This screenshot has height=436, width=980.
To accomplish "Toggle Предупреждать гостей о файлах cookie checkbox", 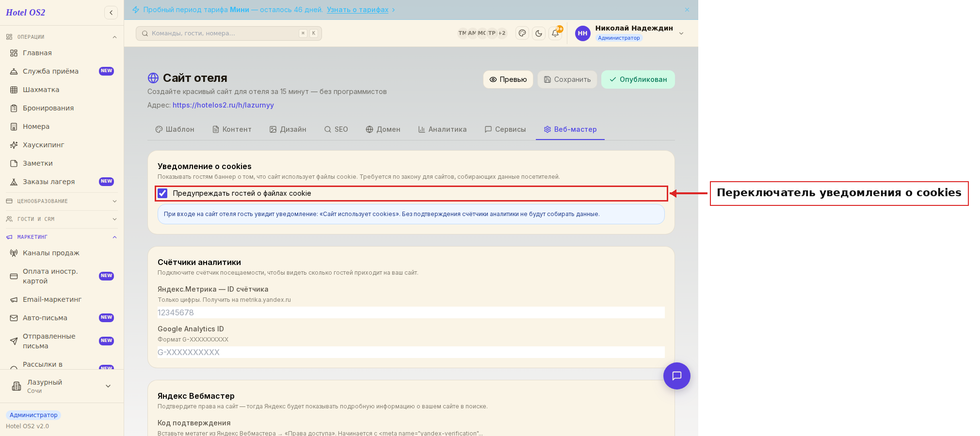I will [x=162, y=193].
